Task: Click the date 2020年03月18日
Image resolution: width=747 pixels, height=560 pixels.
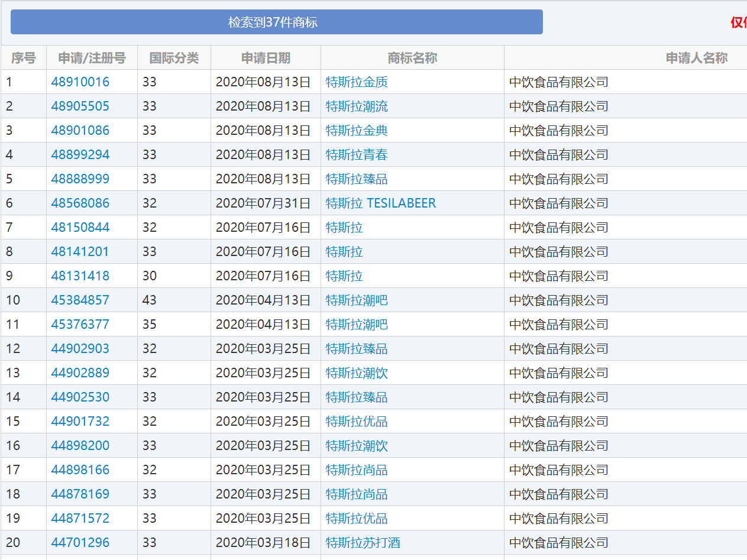Action: (x=263, y=543)
